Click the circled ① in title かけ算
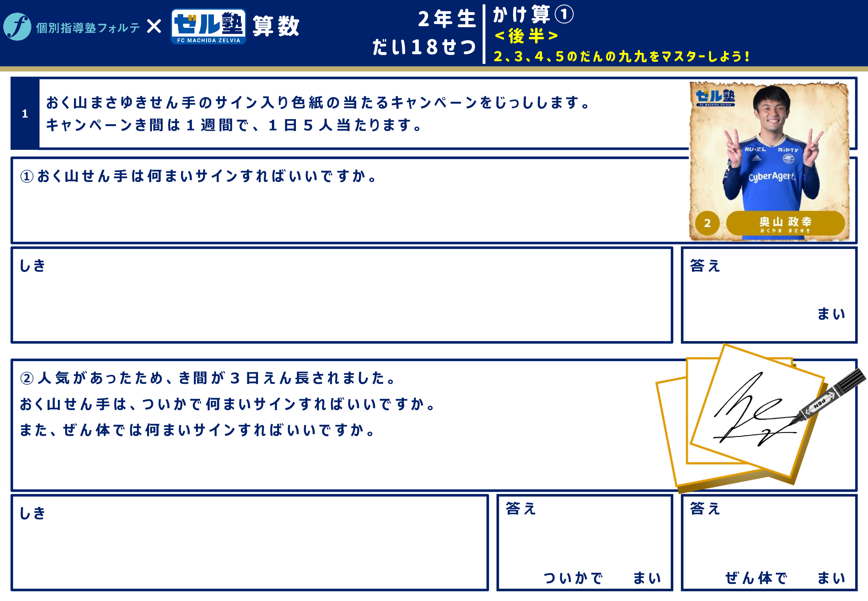Viewport: 868px width, 601px height. (x=564, y=15)
